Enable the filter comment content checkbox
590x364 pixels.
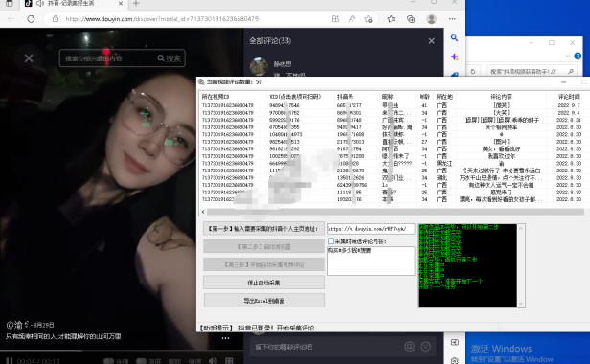[330, 240]
